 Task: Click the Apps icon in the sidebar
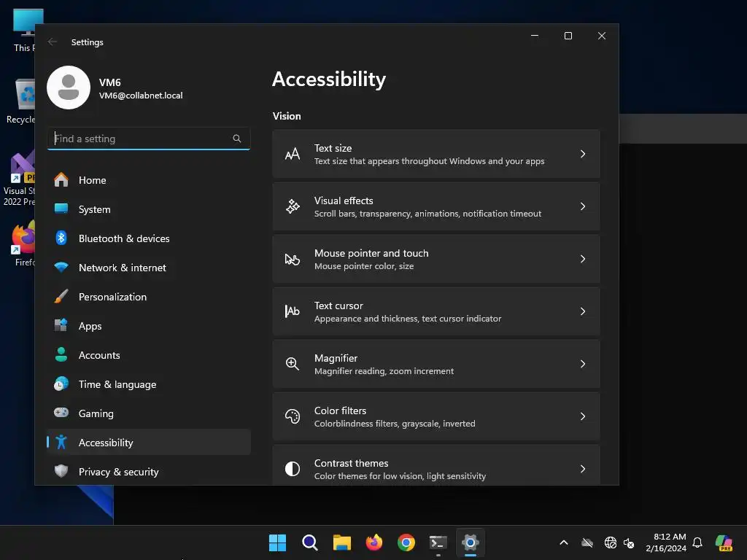(x=61, y=325)
